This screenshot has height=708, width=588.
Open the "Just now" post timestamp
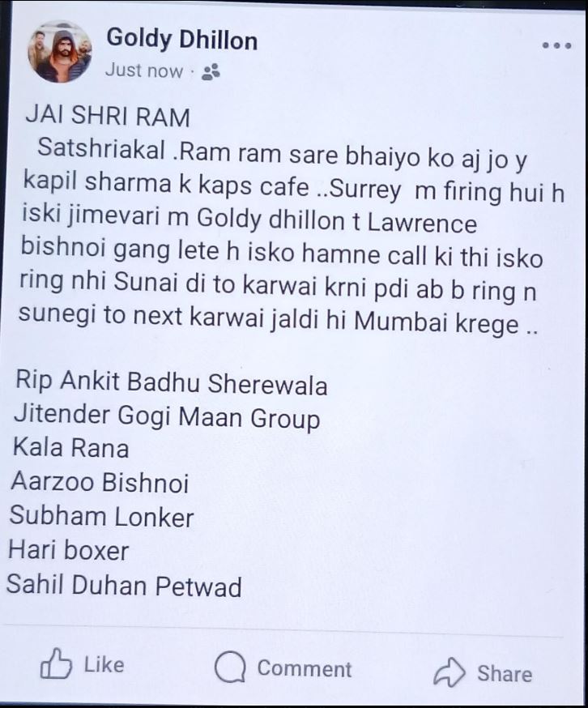[x=144, y=70]
